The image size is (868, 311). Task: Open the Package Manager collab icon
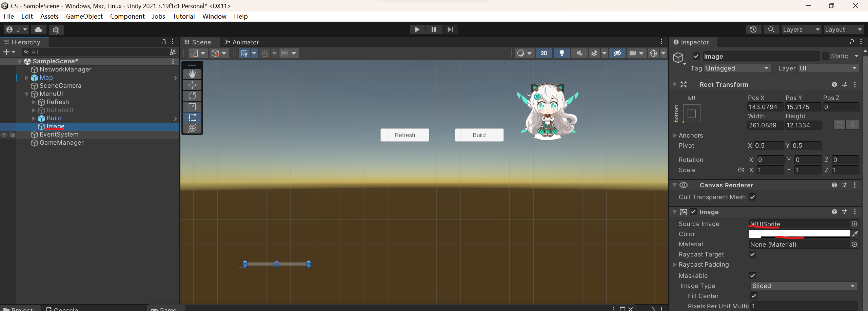click(56, 30)
